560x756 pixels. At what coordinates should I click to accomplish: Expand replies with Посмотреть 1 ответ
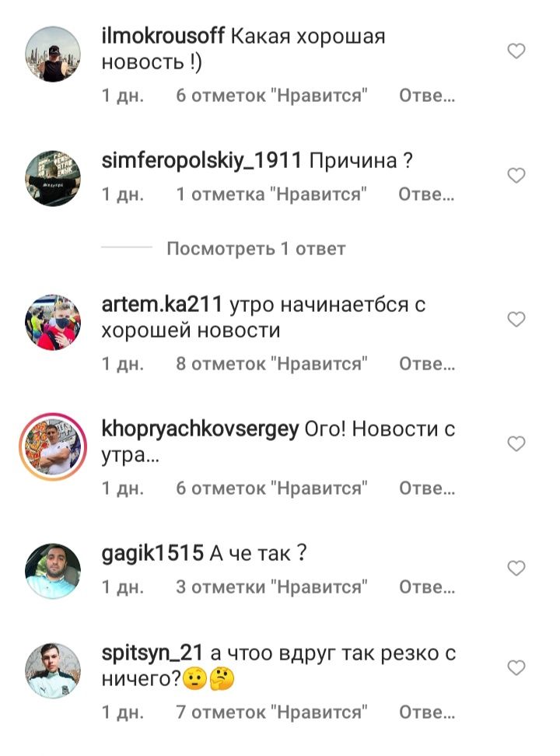[x=256, y=248]
